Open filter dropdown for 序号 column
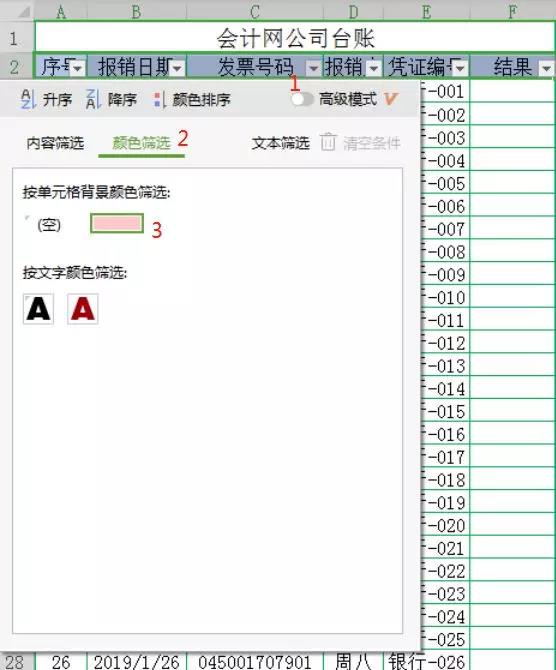 (x=78, y=68)
